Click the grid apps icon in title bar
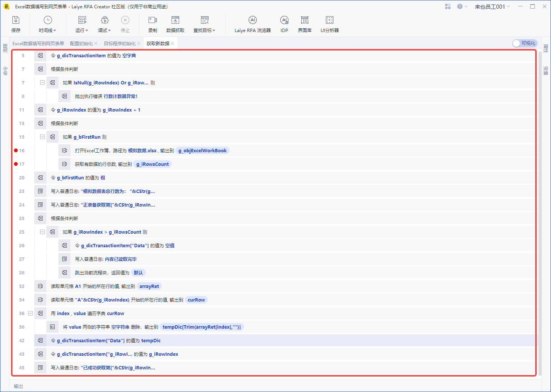Image resolution: width=551 pixels, height=392 pixels. (448, 6)
